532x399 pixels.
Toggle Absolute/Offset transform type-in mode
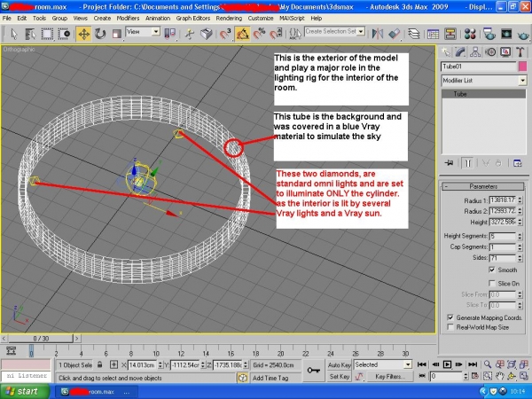[114, 364]
